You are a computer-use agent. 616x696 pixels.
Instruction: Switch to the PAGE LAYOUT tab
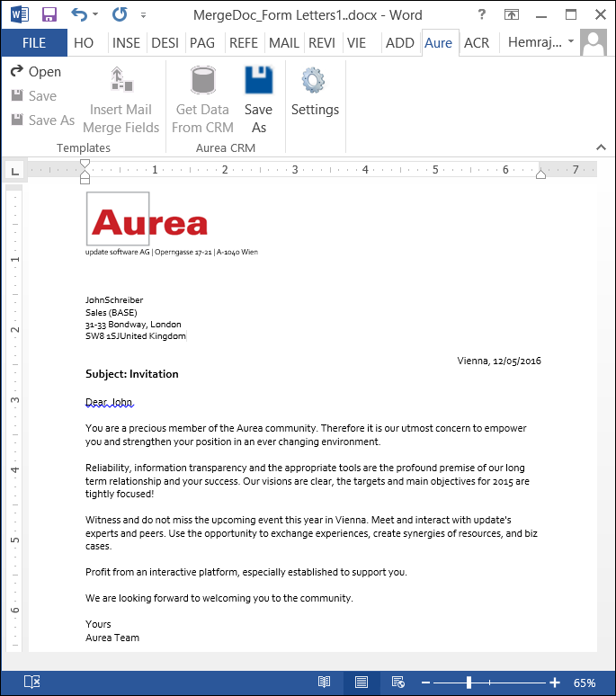pyautogui.click(x=203, y=42)
